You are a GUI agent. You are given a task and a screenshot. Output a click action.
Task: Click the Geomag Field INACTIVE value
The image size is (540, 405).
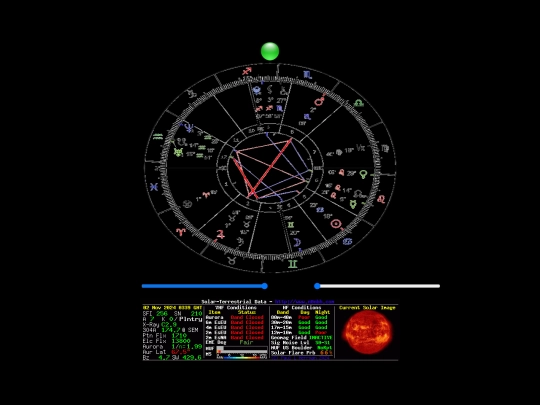[321, 338]
